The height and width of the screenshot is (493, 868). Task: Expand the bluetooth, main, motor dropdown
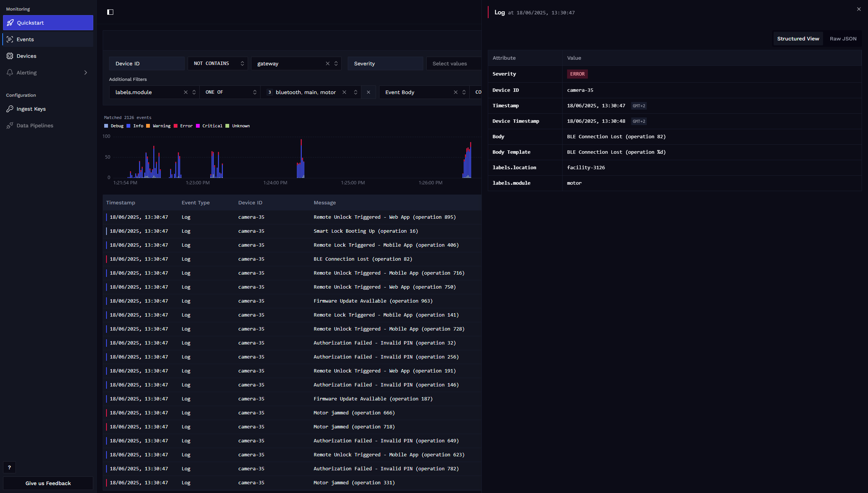tap(356, 92)
